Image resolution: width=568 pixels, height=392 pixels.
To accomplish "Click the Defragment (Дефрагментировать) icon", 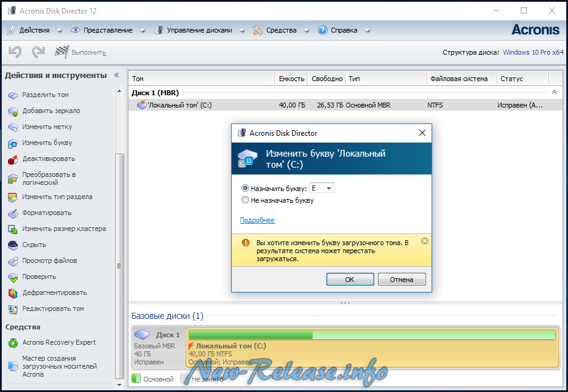I will coord(13,293).
